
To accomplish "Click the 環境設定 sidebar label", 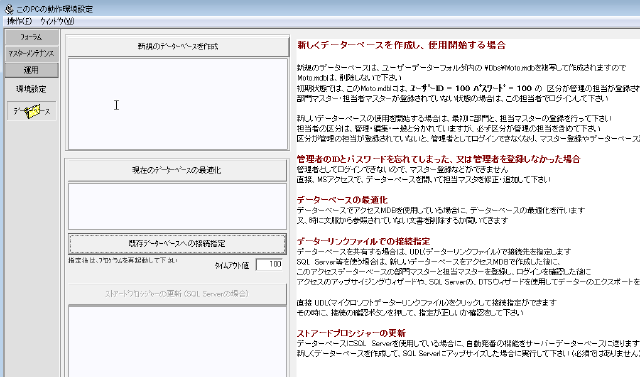I will pos(31,89).
